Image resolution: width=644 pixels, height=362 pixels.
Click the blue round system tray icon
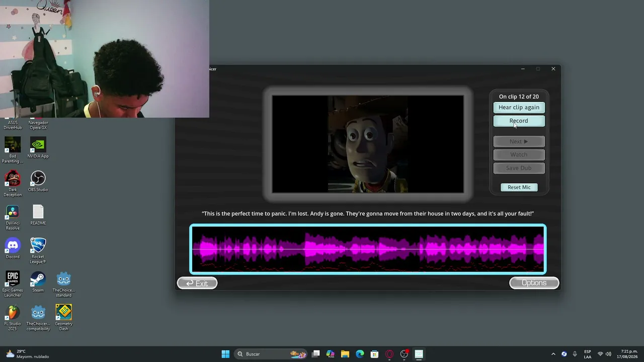[564, 354]
